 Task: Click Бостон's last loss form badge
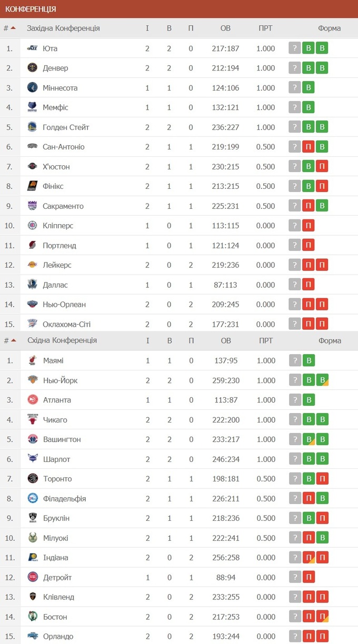[x=322, y=617]
